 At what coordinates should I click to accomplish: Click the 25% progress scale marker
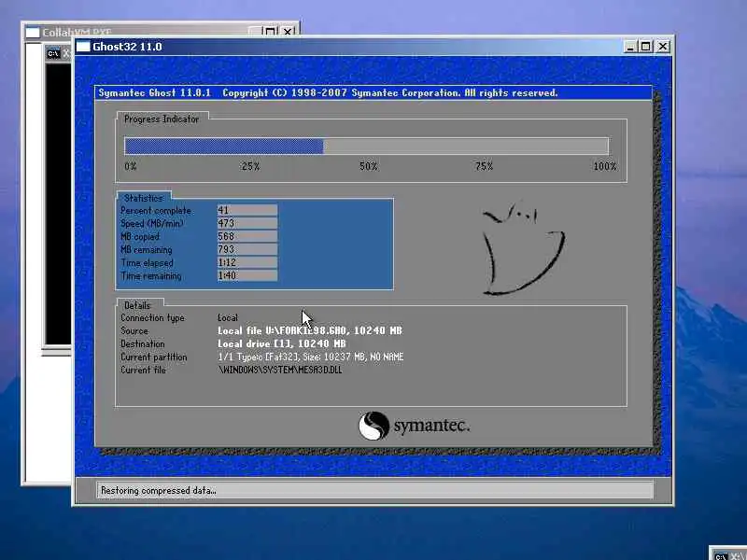pyautogui.click(x=250, y=166)
